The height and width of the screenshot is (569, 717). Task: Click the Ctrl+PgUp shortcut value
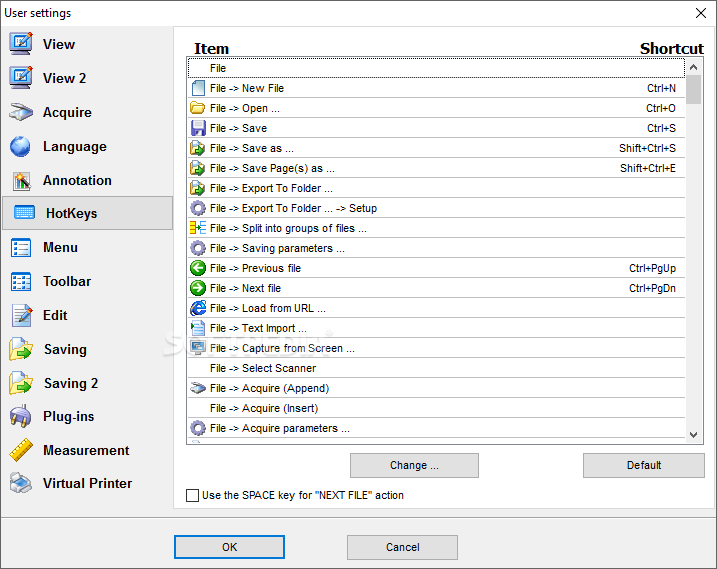[x=653, y=268]
